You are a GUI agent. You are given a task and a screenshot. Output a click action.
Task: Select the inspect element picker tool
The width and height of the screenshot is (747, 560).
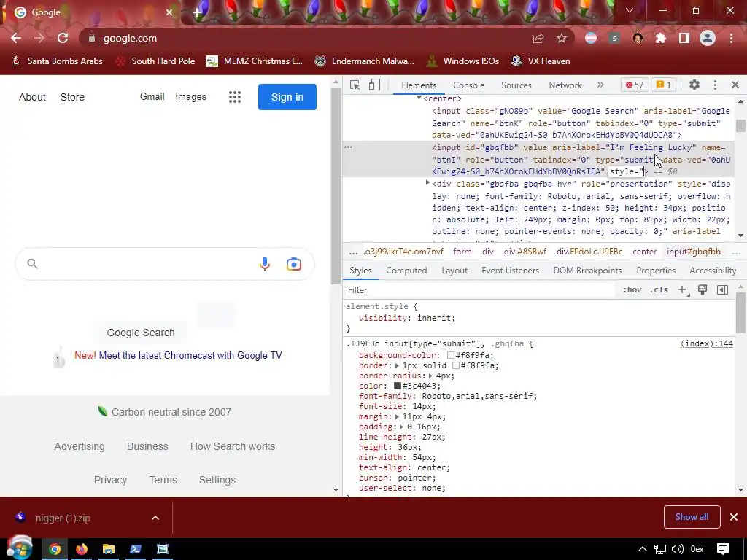pos(355,85)
